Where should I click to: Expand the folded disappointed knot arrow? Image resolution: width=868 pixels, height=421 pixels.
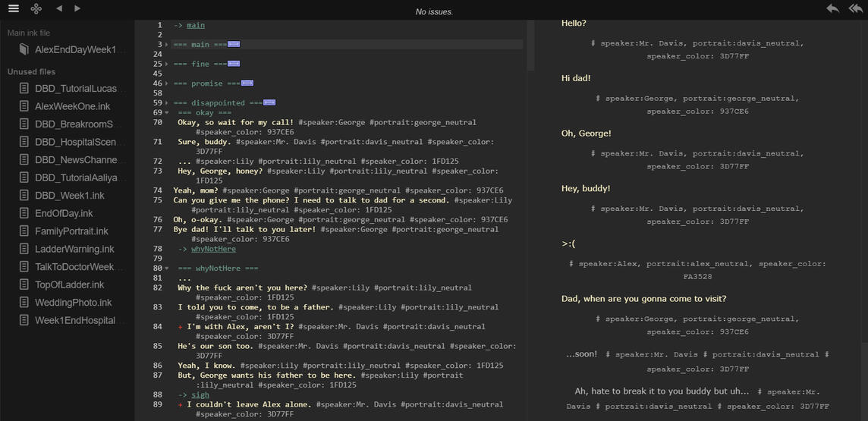pyautogui.click(x=167, y=103)
